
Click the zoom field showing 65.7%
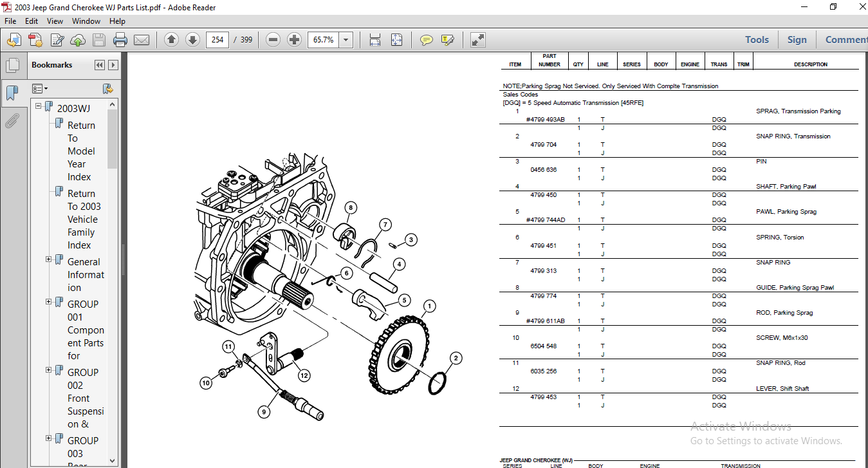tap(324, 40)
